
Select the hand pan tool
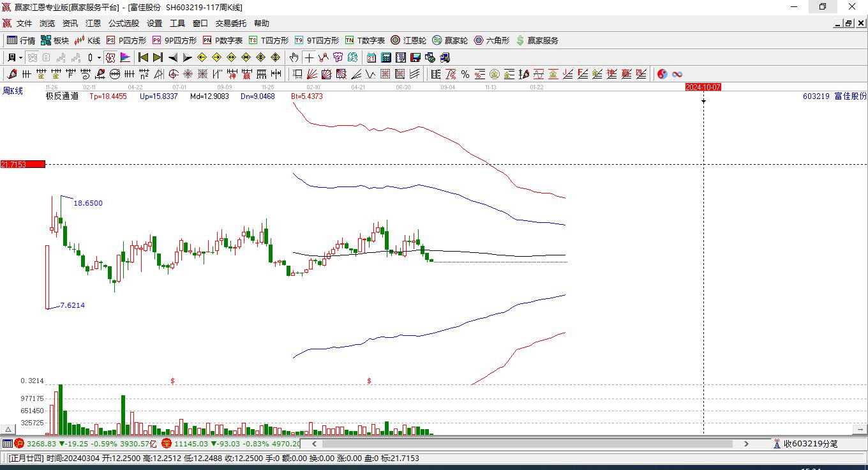tap(294, 57)
